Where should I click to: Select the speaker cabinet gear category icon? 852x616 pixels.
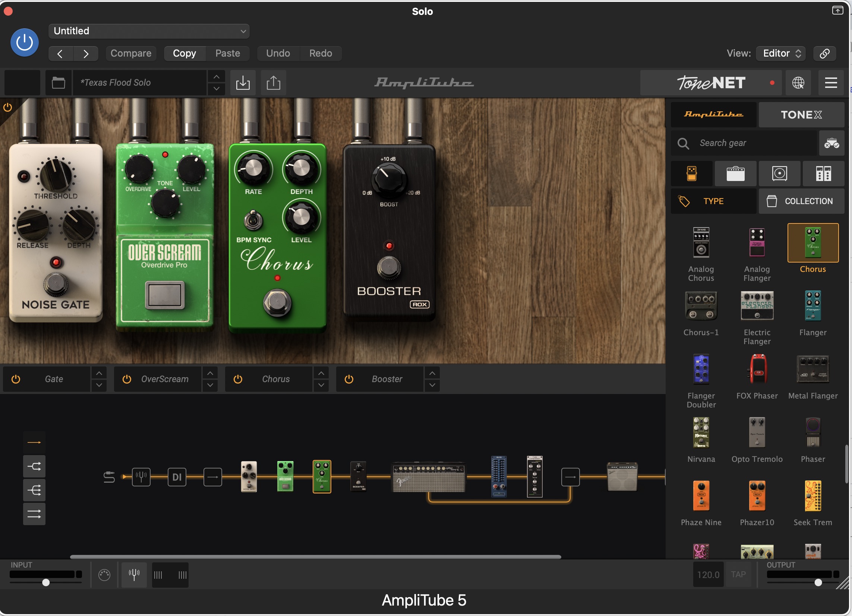779,174
